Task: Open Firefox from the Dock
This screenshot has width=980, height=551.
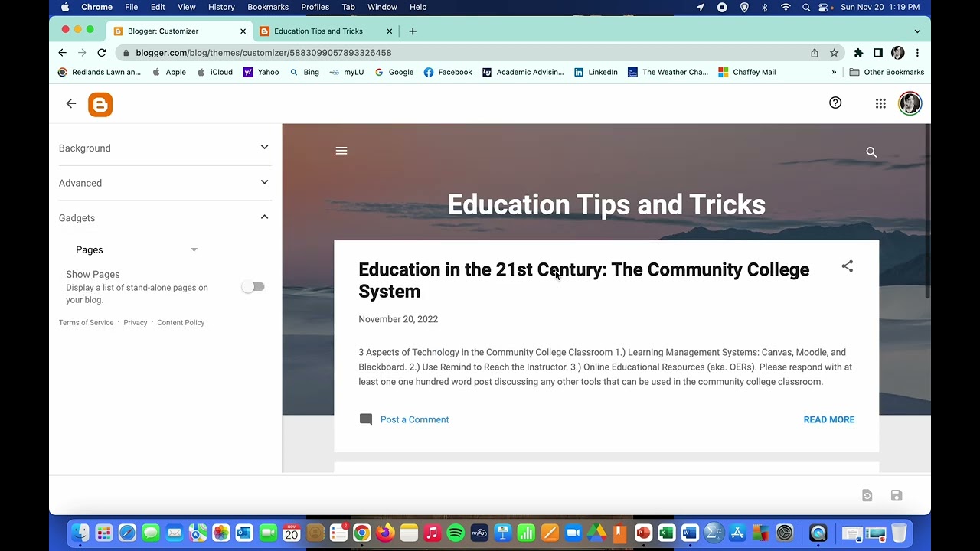Action: tap(385, 533)
